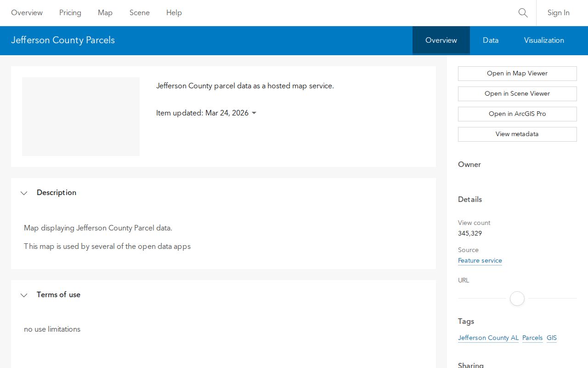Click Open in Scene Viewer button
588x368 pixels.
click(517, 94)
